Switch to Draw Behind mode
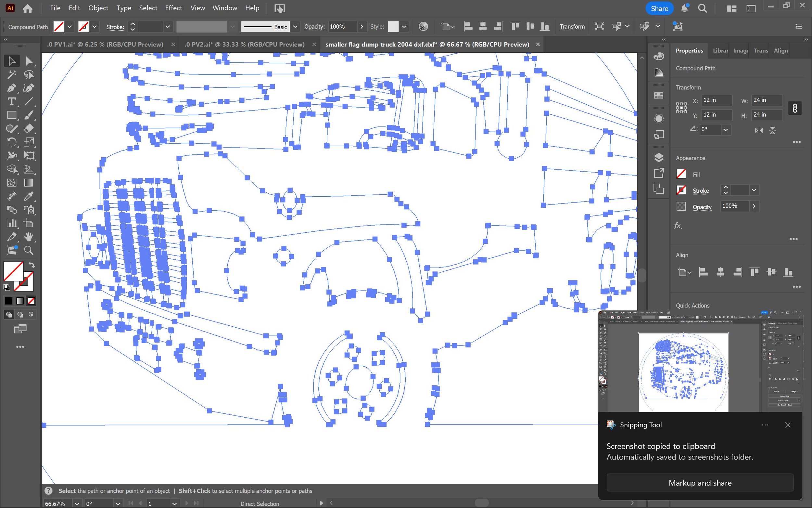812x508 pixels. [20, 315]
